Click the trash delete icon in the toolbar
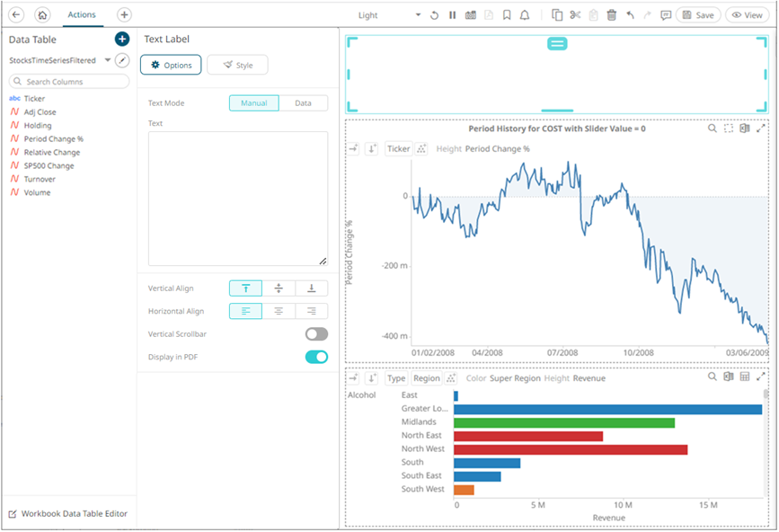Viewport: 779px width, 532px height. (612, 15)
